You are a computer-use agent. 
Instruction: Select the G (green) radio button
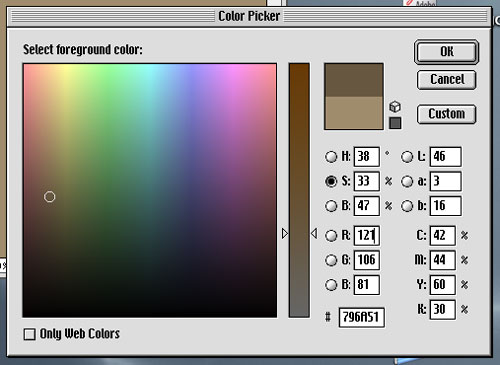click(x=331, y=260)
